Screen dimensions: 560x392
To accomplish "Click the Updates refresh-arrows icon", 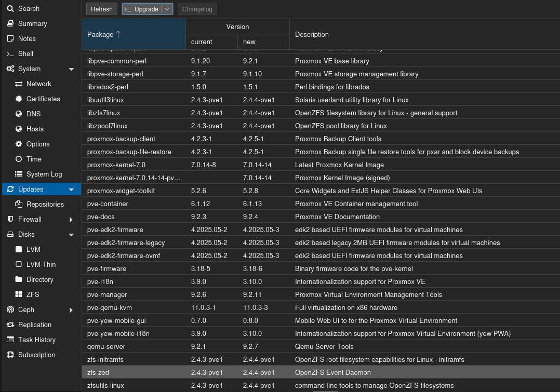I will tap(10, 189).
